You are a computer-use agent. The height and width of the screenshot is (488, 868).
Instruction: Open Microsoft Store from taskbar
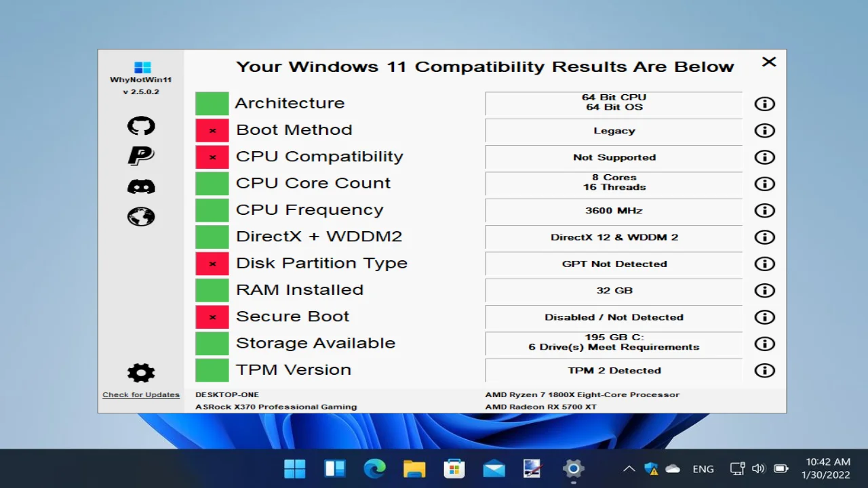coord(454,468)
